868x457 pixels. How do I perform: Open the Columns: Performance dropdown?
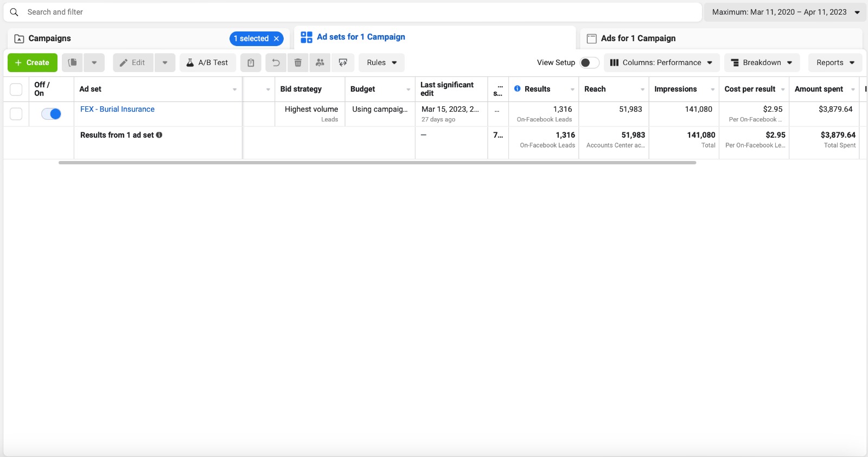(661, 62)
